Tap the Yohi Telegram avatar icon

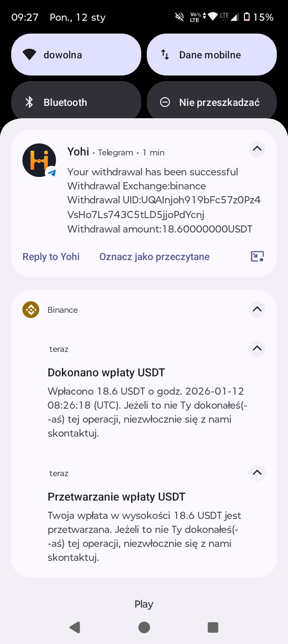[x=39, y=160]
